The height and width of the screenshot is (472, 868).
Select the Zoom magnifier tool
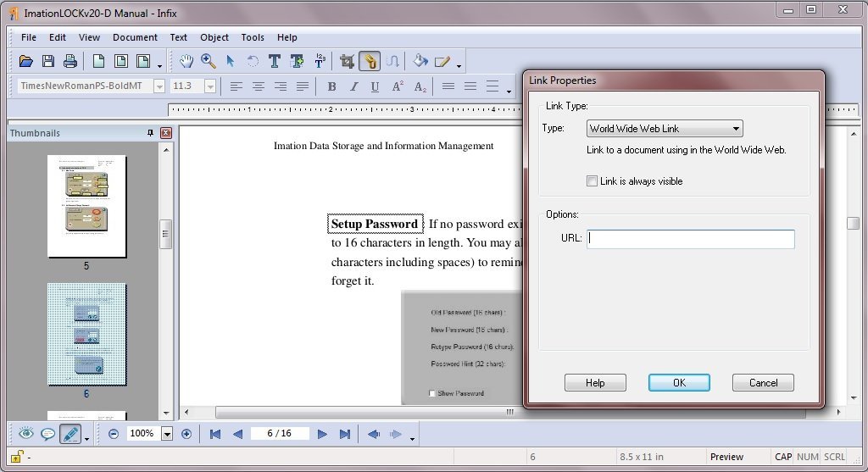tap(209, 61)
